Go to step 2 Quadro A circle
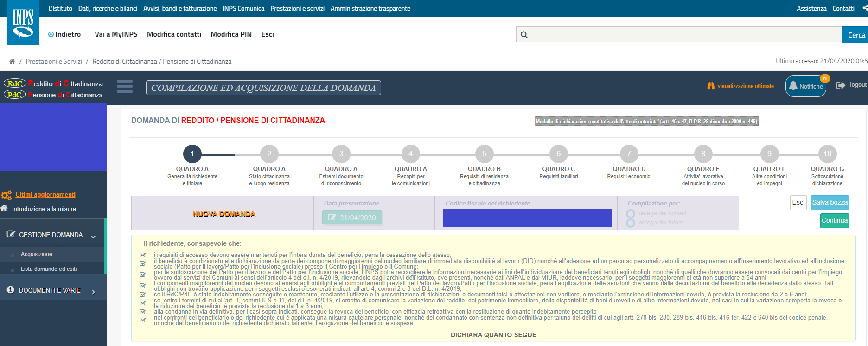This screenshot has width=868, height=346. (269, 154)
